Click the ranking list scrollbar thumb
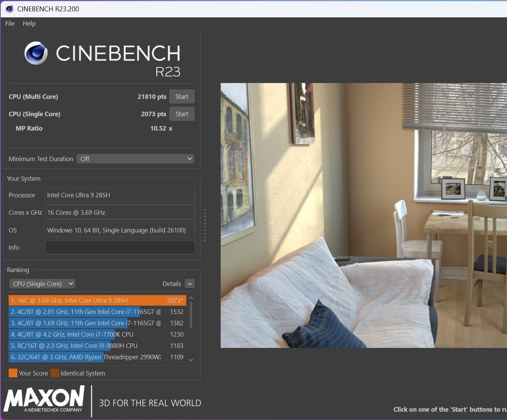507x420 pixels. [191, 315]
